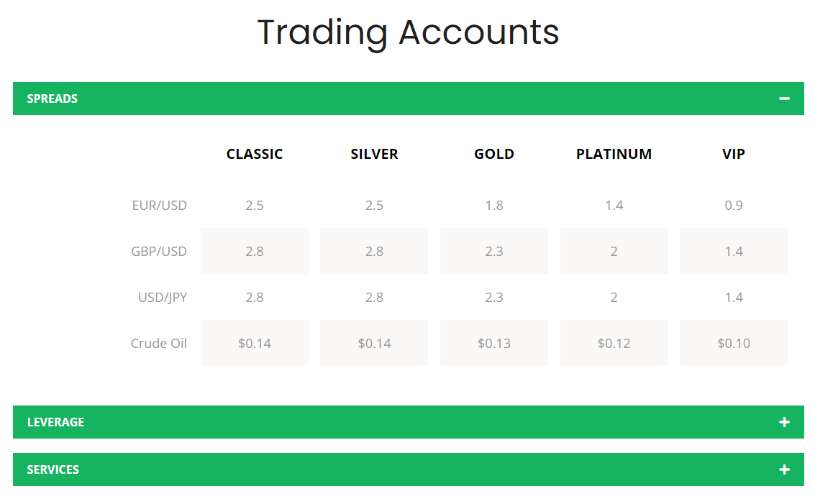The image size is (833, 504).
Task: Click the Classic Crude Oil $0.14 cell
Action: pyautogui.click(x=255, y=344)
